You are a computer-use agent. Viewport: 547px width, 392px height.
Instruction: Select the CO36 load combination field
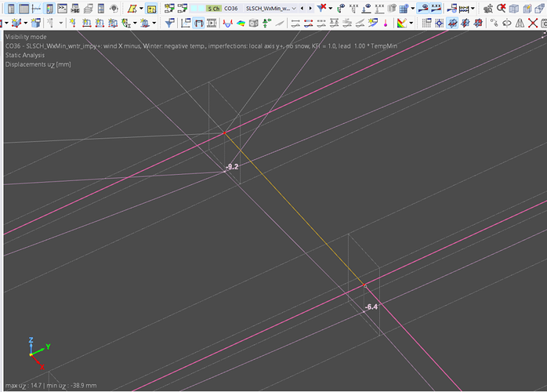point(232,8)
